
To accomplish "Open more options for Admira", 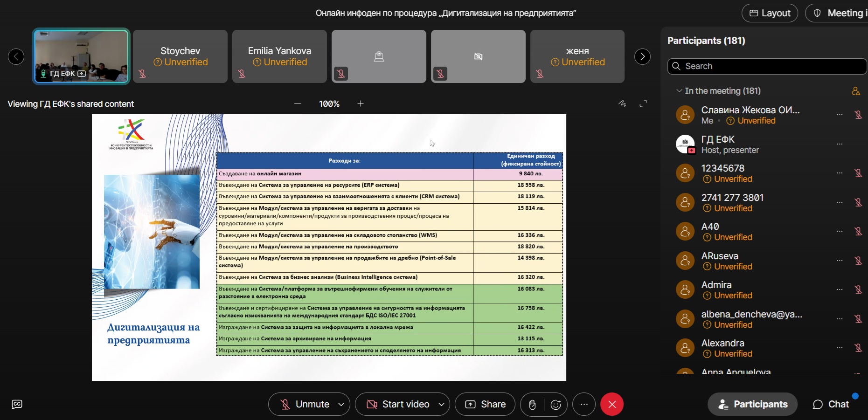I will pyautogui.click(x=840, y=289).
